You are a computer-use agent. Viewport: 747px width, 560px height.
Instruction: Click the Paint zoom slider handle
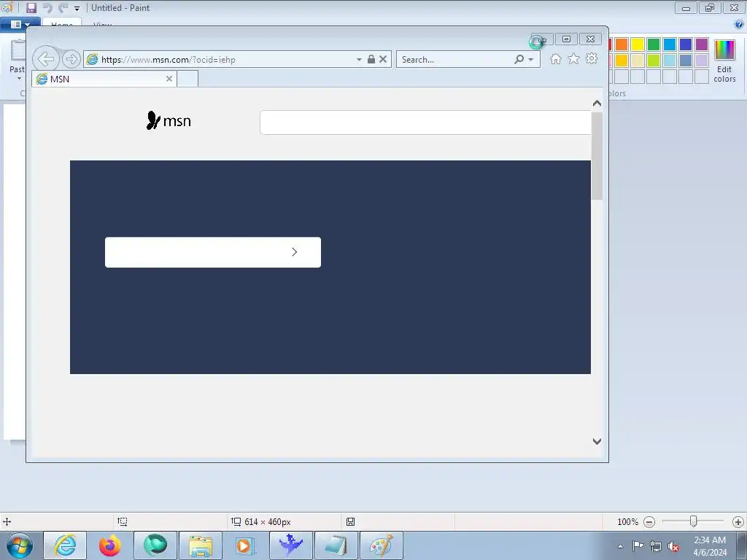(x=694, y=521)
